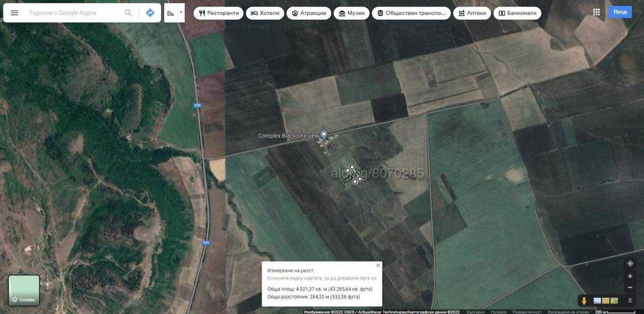
Task: Select the Музеи chip
Action: pos(352,13)
